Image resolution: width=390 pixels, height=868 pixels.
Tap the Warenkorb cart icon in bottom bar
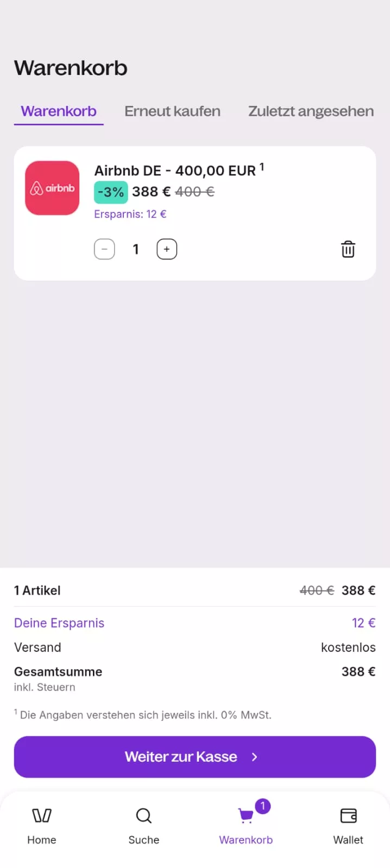tap(246, 816)
